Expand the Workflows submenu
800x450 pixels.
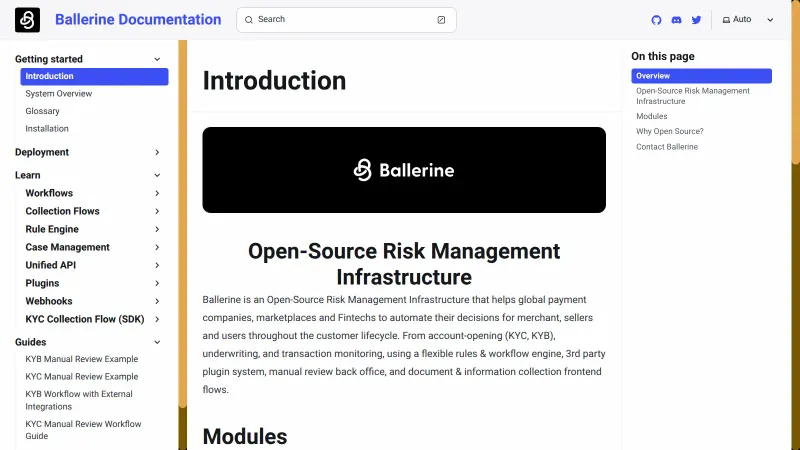click(157, 193)
